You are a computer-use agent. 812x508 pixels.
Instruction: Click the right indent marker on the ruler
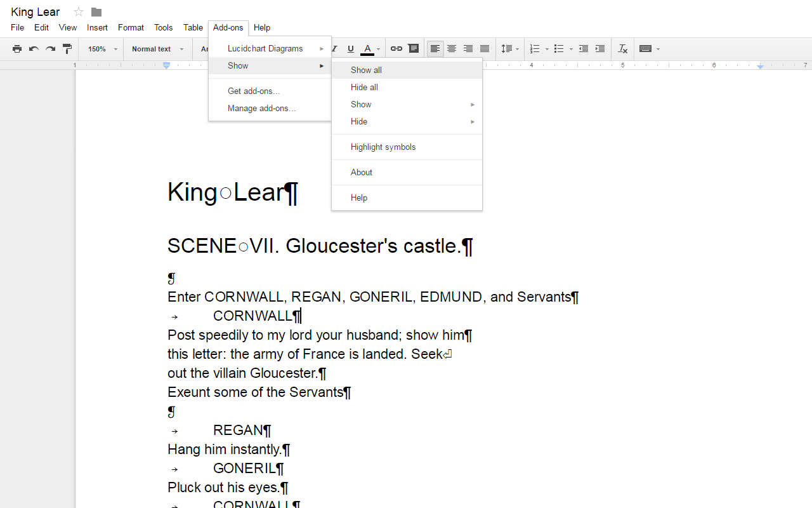761,66
